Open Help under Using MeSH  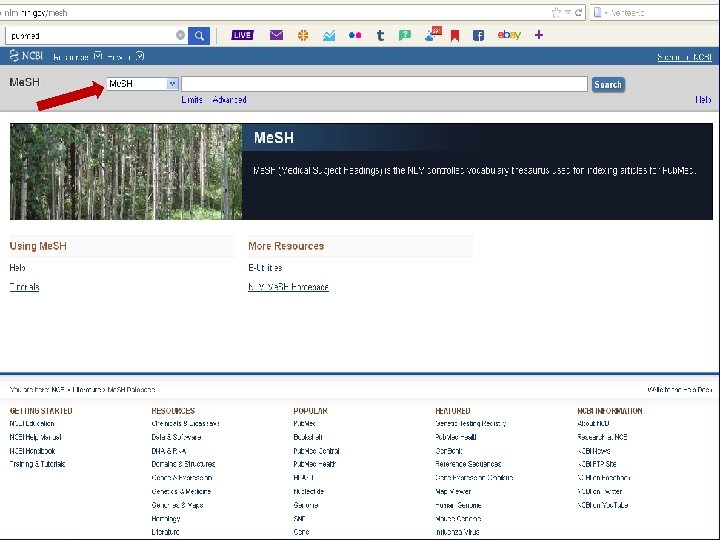[17, 268]
